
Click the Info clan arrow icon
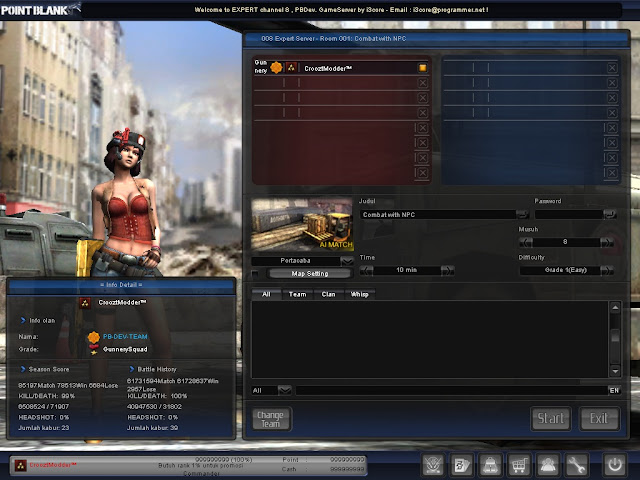click(23, 320)
